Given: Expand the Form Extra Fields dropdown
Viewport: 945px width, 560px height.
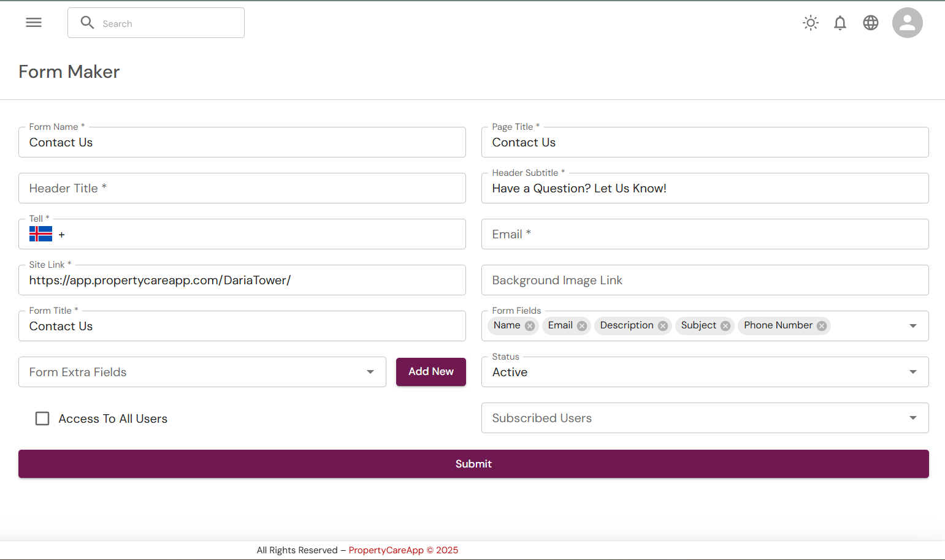Looking at the screenshot, I should 370,372.
